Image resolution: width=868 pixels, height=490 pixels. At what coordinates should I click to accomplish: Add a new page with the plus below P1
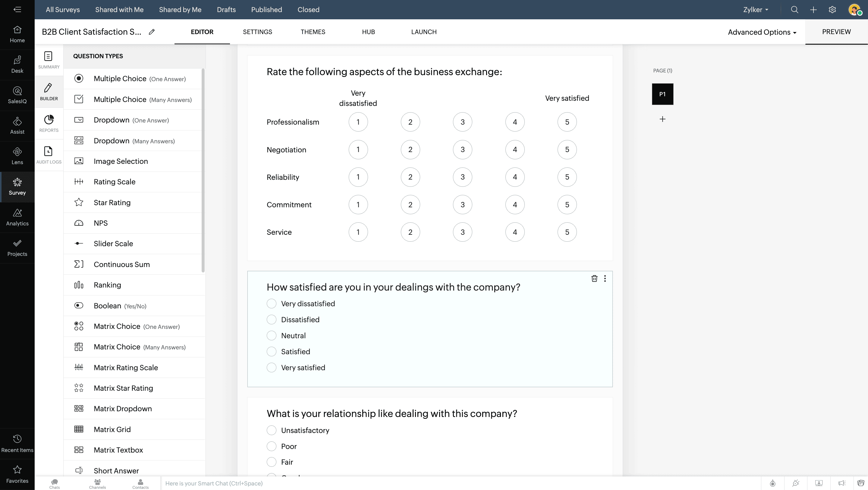pos(662,119)
